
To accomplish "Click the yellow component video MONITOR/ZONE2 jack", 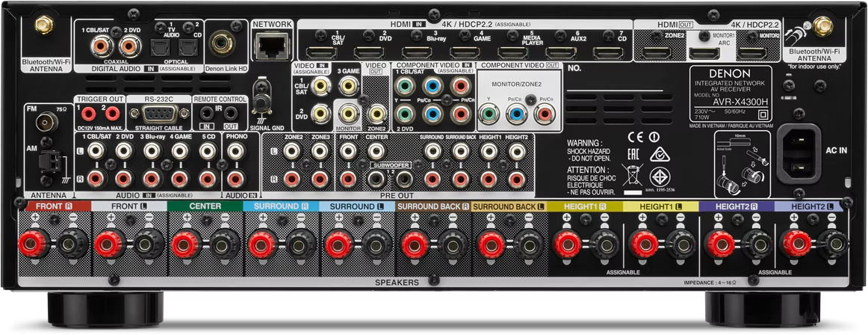I will tap(489, 114).
